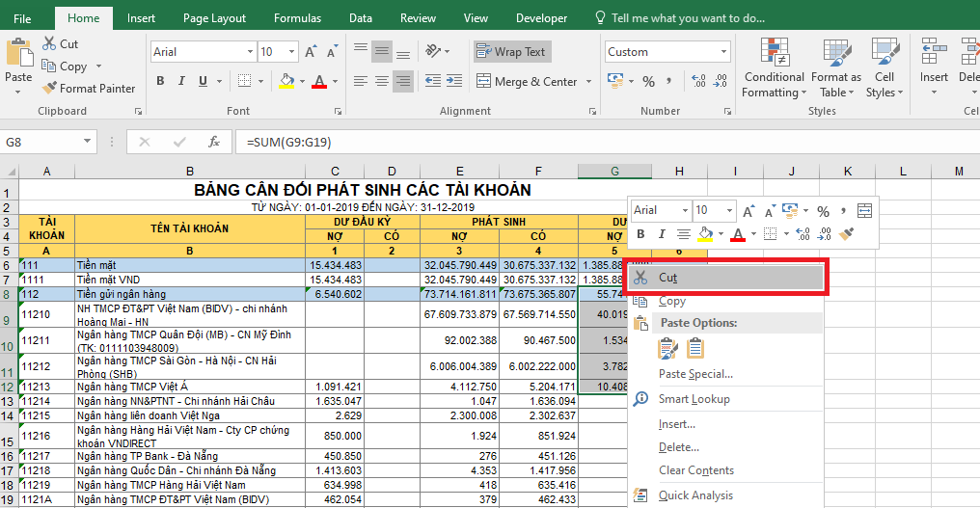Image resolution: width=980 pixels, height=508 pixels.
Task: Click the Paste clipboard icon in the ribbon
Action: 18,53
